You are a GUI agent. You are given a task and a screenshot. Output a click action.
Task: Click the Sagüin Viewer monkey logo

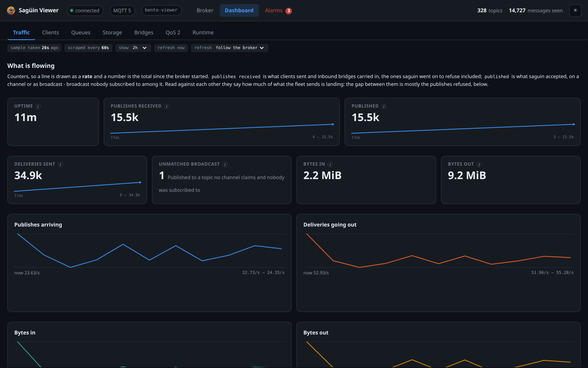[x=11, y=10]
